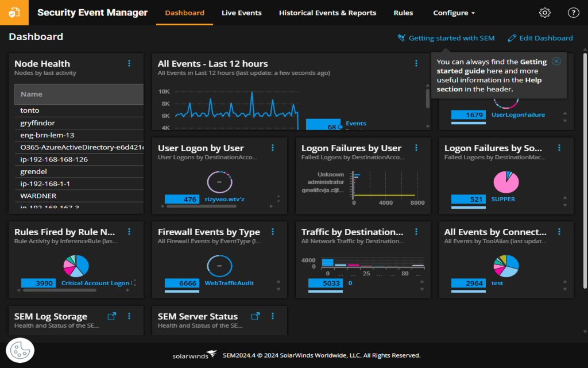Select the gryffindor node row

click(x=79, y=123)
